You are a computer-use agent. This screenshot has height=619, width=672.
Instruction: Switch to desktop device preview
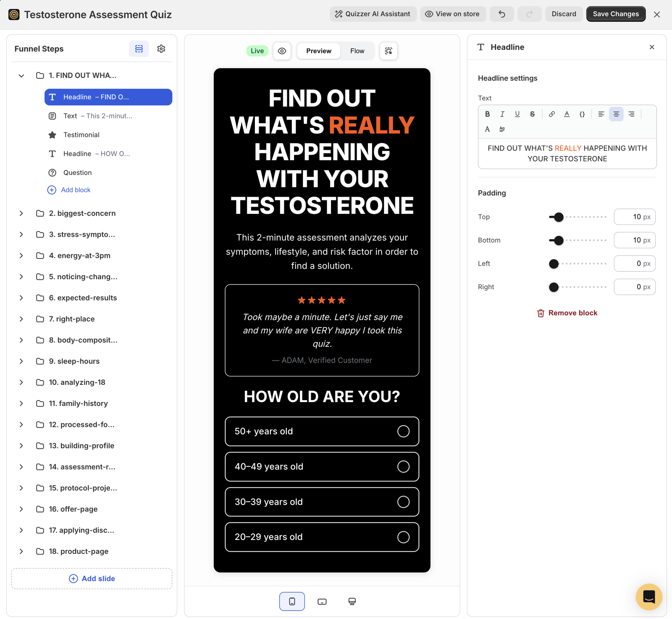(352, 601)
